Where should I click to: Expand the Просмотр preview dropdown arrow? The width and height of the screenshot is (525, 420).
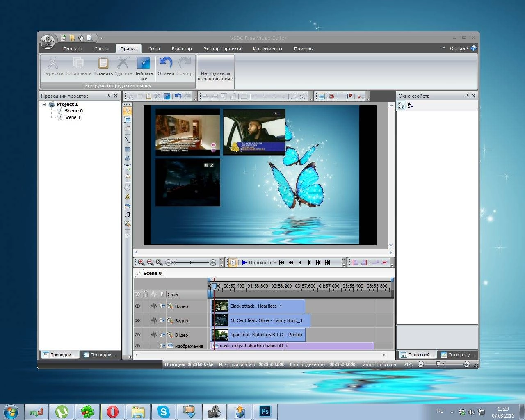[274, 262]
